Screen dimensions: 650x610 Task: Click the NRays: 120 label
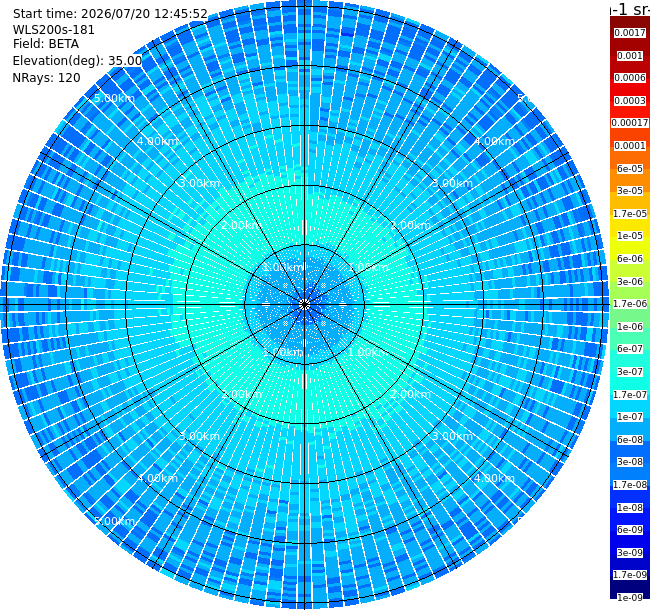46,77
